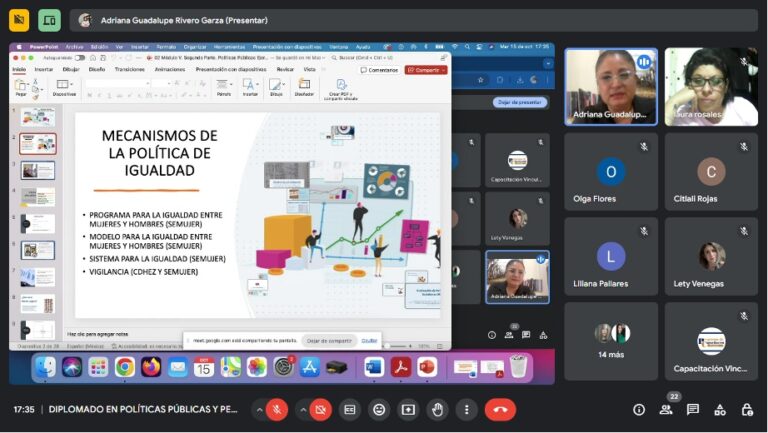Turn on captions from bottom bar
The height and width of the screenshot is (433, 768).
click(350, 409)
